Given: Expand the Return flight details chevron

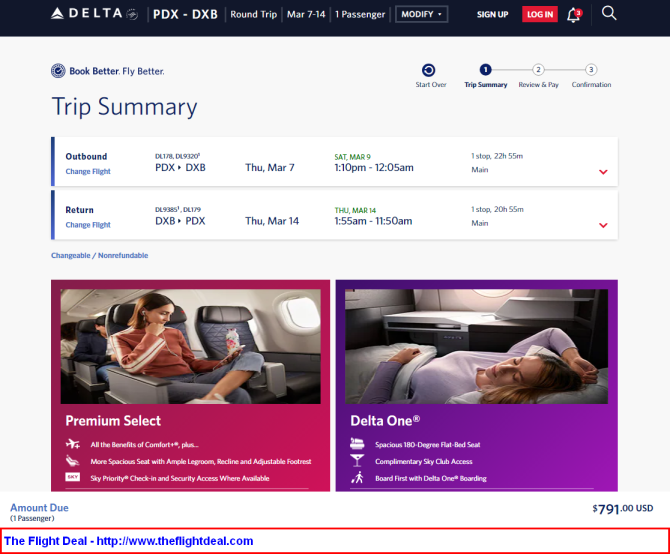Looking at the screenshot, I should [x=603, y=226].
